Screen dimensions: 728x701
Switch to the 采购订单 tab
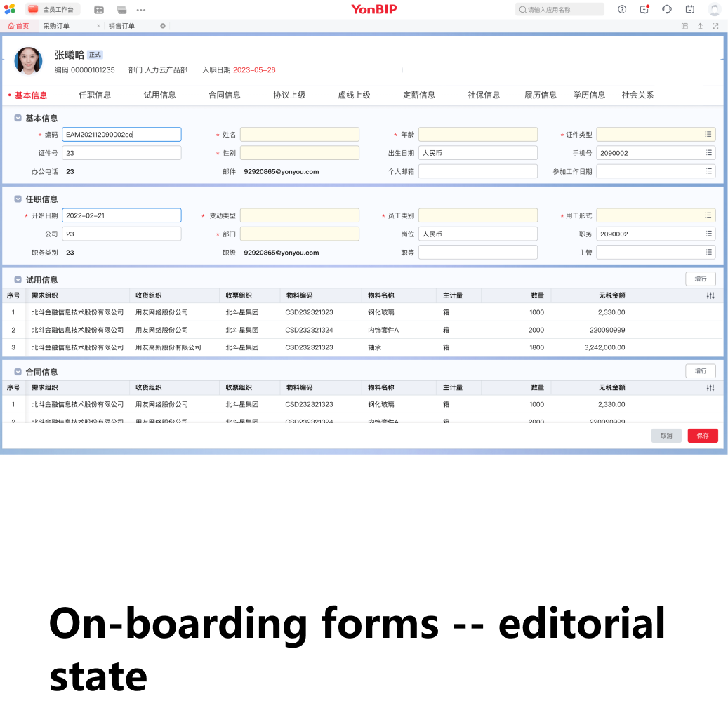pyautogui.click(x=56, y=26)
